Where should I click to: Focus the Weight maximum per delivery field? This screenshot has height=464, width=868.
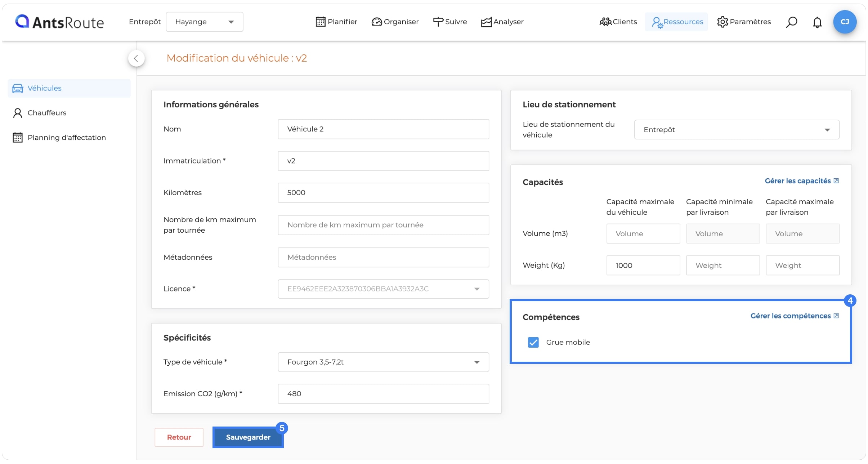802,266
